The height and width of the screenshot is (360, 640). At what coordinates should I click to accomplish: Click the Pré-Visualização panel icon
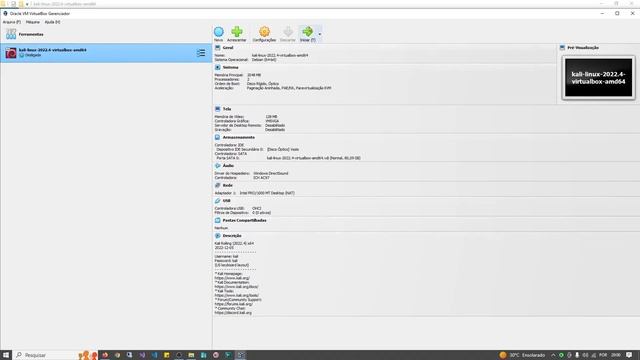pos(562,48)
